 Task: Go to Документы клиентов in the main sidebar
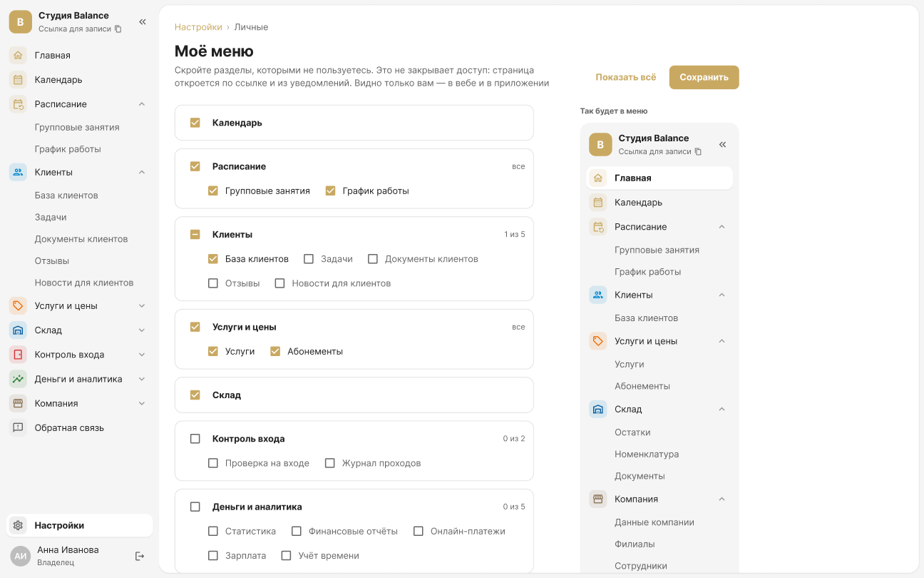(x=80, y=239)
